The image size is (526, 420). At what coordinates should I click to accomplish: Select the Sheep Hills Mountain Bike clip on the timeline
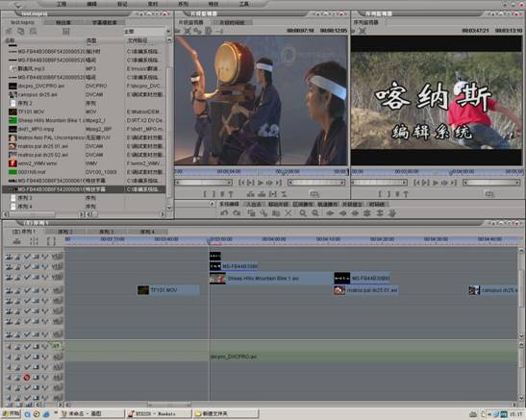271,279
